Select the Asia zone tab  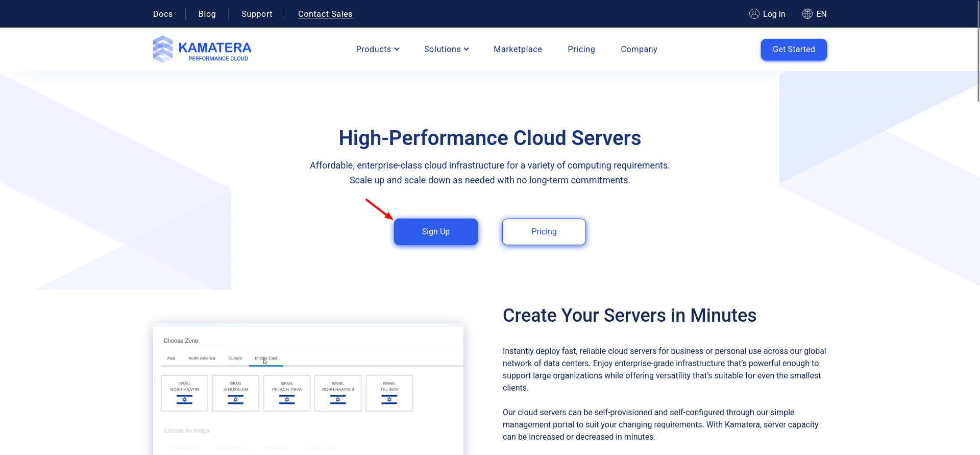(171, 358)
